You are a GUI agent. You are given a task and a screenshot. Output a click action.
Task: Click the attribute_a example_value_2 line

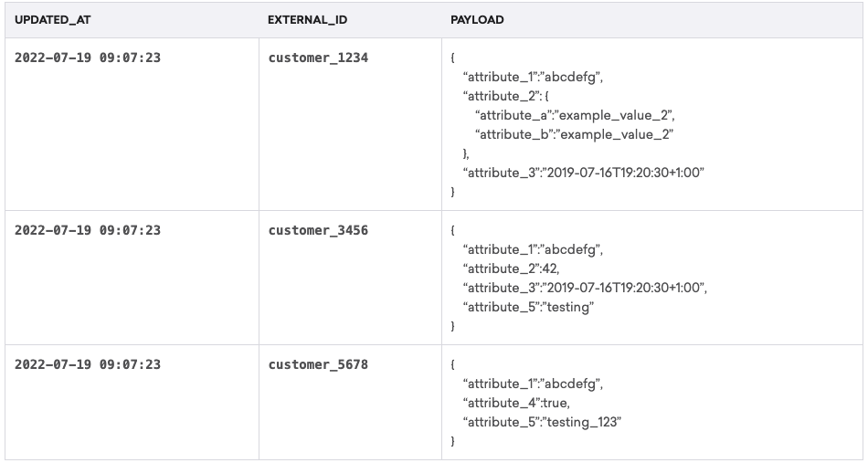(x=575, y=115)
